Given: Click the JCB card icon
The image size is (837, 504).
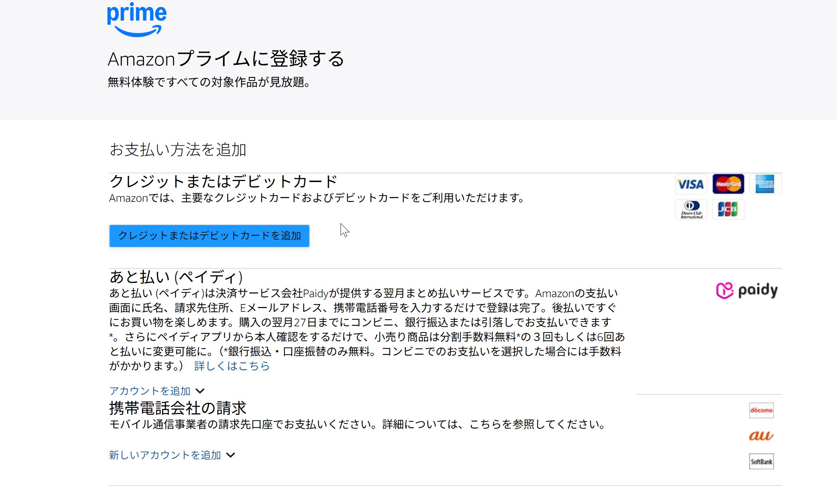Looking at the screenshot, I should (x=728, y=209).
